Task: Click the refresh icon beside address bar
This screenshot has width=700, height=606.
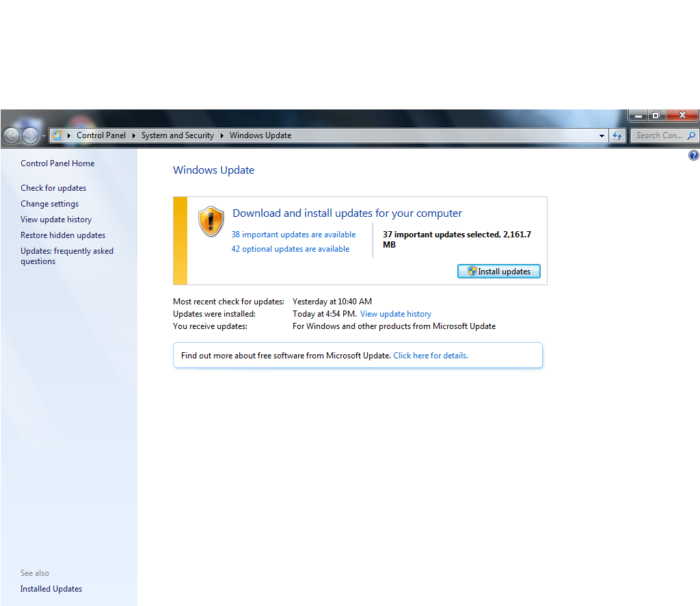Action: pos(617,135)
